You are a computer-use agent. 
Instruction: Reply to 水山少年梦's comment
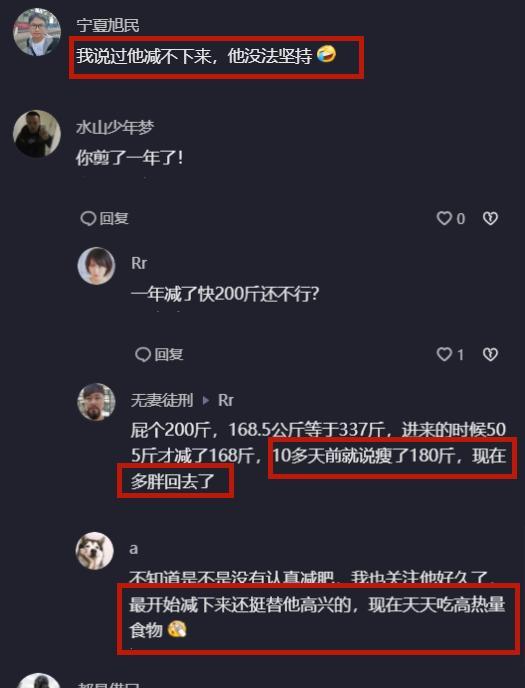[104, 218]
